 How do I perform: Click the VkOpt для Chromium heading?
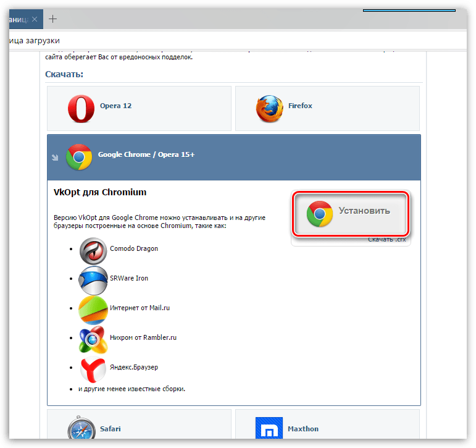[x=100, y=192]
